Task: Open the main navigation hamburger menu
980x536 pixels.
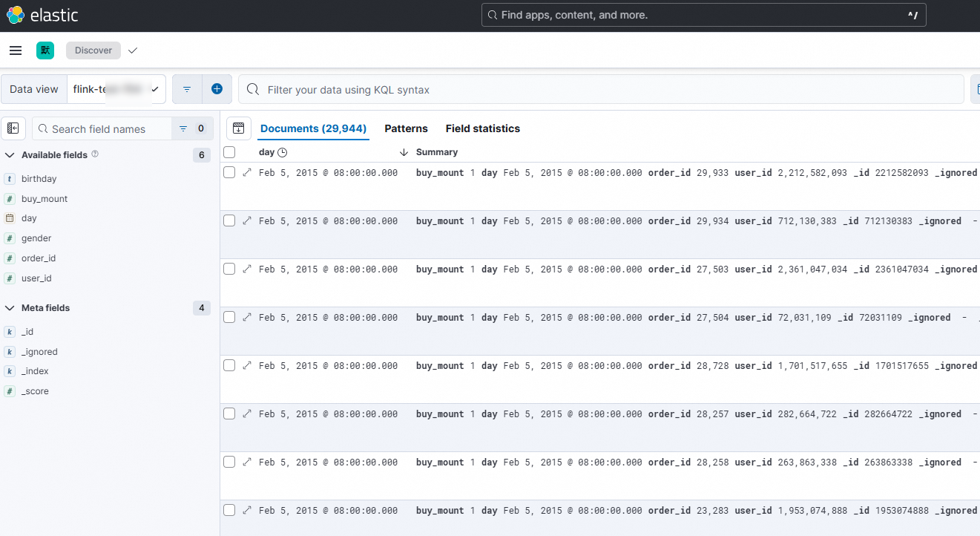Action: (x=16, y=50)
